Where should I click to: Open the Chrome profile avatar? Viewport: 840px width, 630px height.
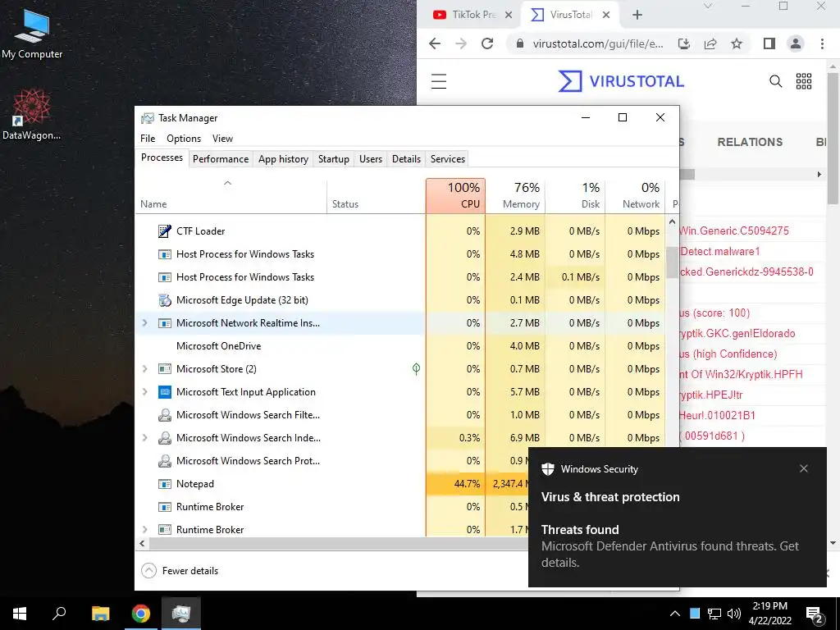click(x=796, y=43)
